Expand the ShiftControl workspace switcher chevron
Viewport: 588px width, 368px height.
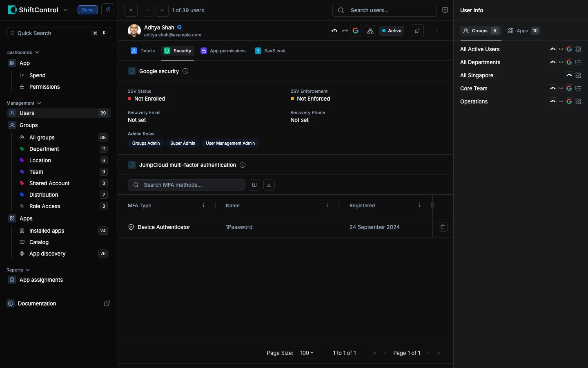point(66,10)
